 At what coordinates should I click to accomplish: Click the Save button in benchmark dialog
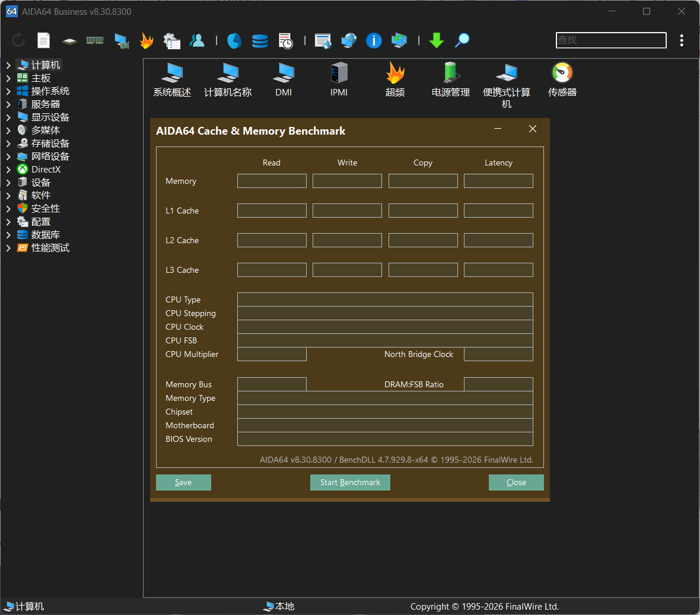(x=183, y=482)
